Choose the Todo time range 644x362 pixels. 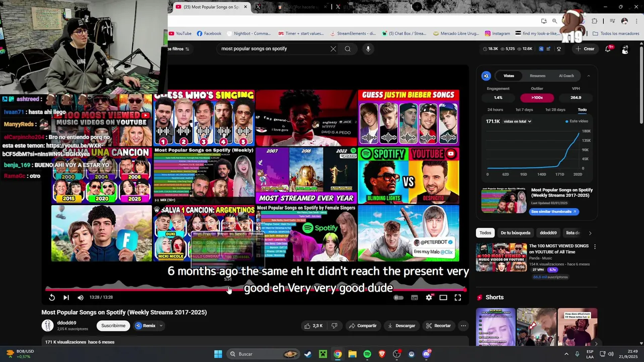pos(582,110)
